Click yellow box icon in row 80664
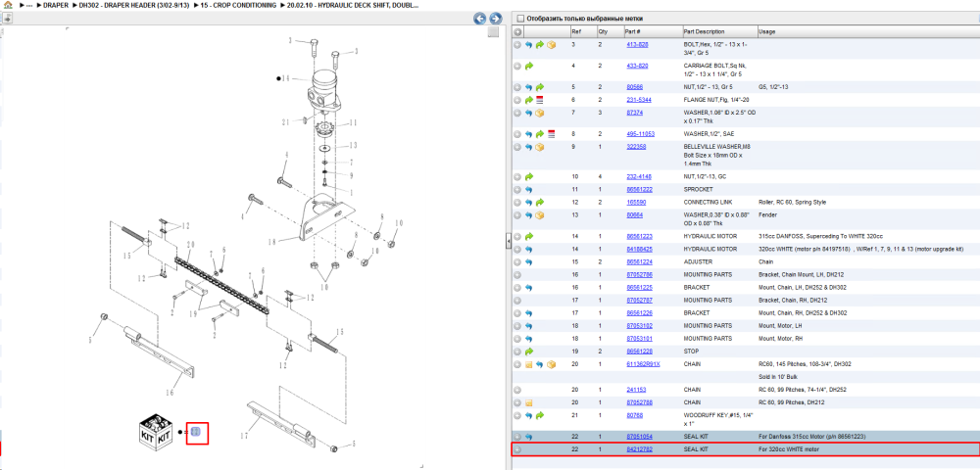 tap(540, 215)
